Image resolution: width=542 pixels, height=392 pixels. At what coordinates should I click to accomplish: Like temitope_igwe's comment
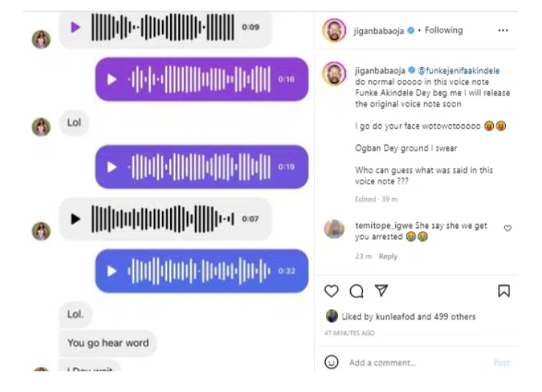(x=507, y=228)
